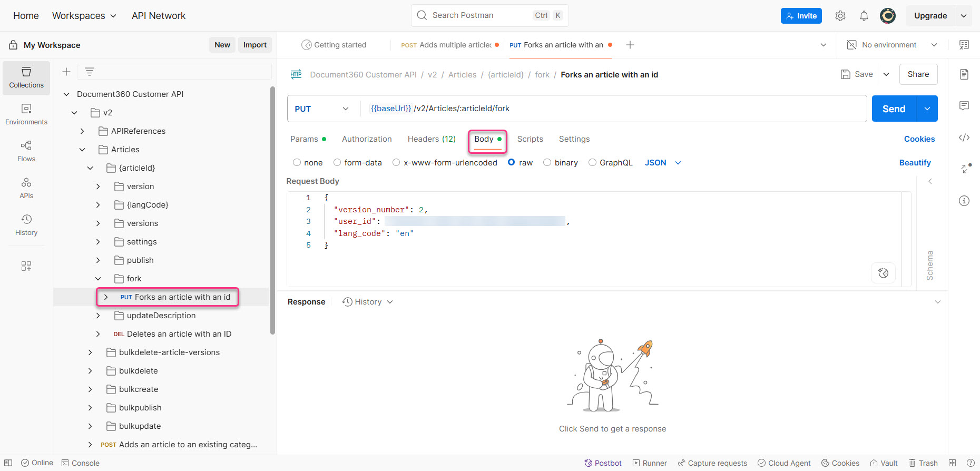Open the Environments sidebar panel

tap(26, 114)
